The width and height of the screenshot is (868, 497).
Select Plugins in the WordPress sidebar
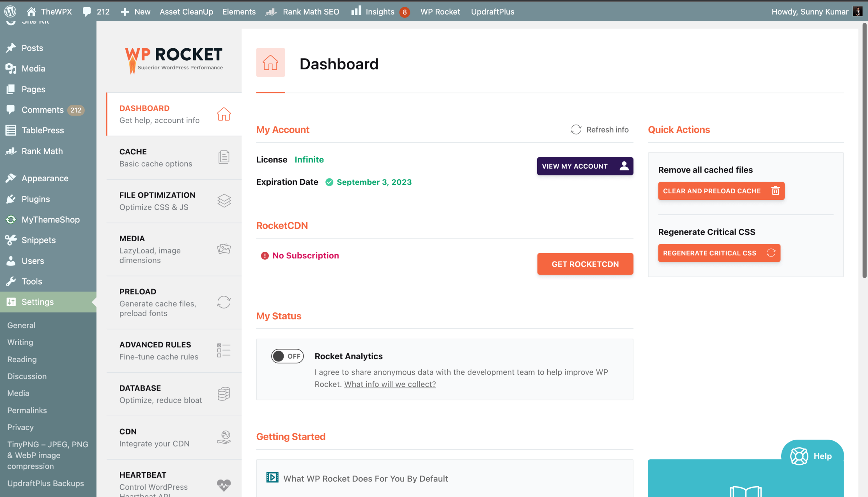pyautogui.click(x=36, y=199)
